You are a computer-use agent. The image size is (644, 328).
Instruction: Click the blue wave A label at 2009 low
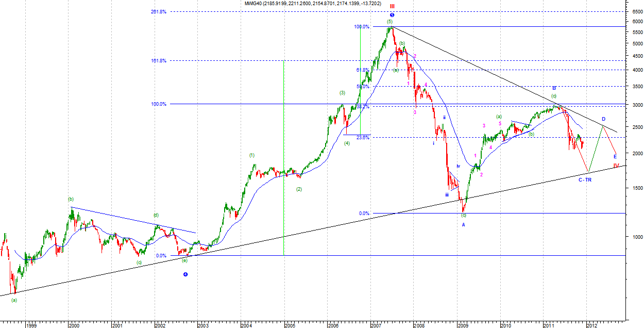(463, 225)
